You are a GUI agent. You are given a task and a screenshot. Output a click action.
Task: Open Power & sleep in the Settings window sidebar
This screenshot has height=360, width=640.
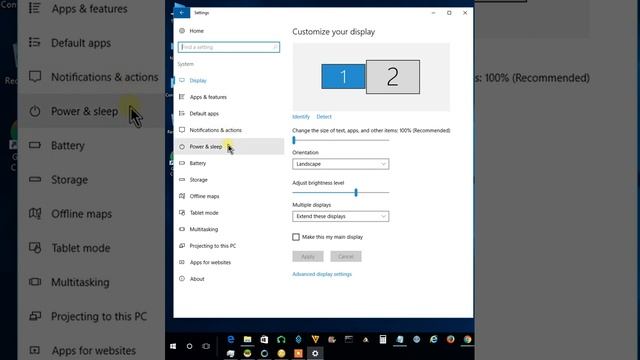[x=229, y=147]
